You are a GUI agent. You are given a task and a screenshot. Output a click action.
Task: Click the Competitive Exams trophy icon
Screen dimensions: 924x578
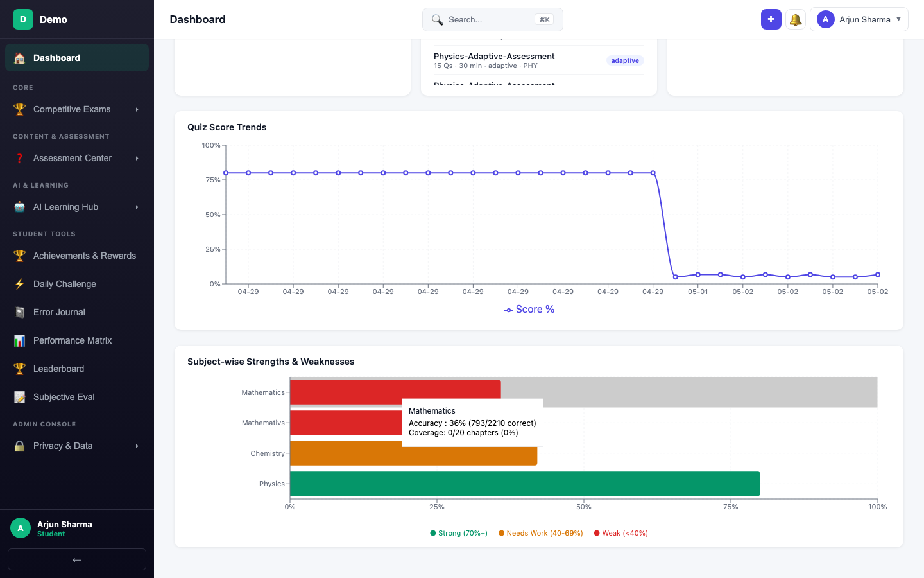(x=20, y=109)
